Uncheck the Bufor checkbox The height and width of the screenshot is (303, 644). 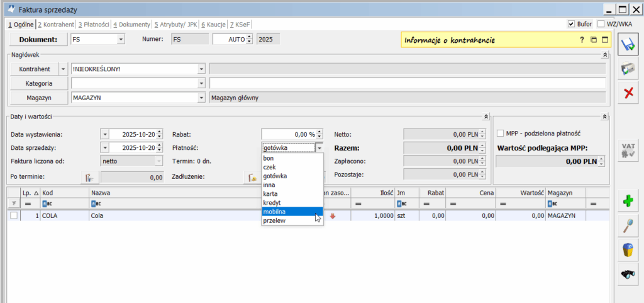(571, 24)
